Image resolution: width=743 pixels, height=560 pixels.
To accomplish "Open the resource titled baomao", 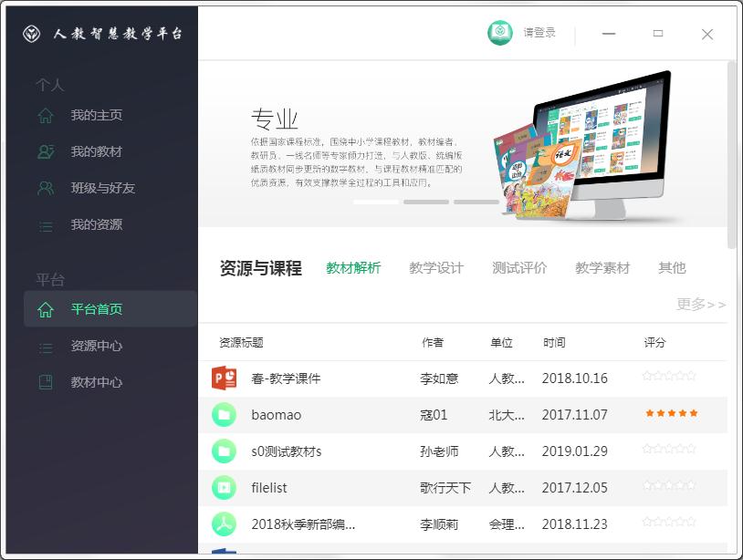I will [x=277, y=415].
